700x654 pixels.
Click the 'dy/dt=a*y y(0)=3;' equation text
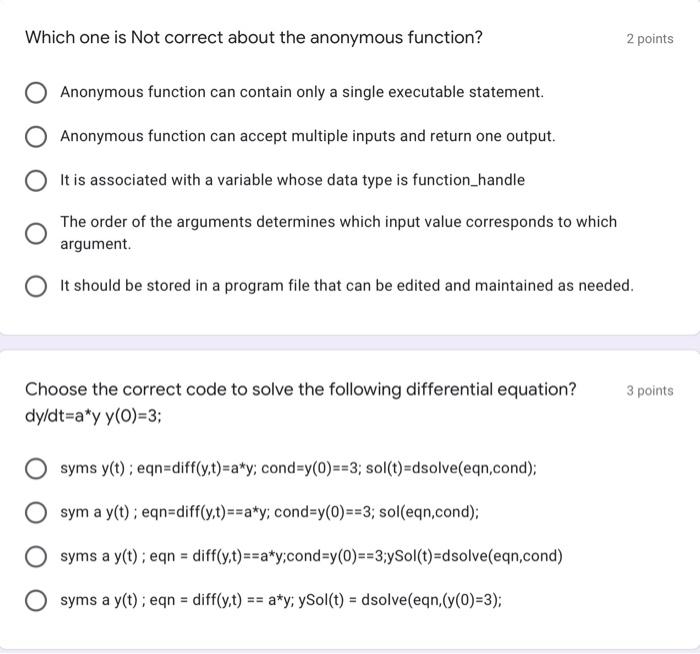tap(94, 413)
